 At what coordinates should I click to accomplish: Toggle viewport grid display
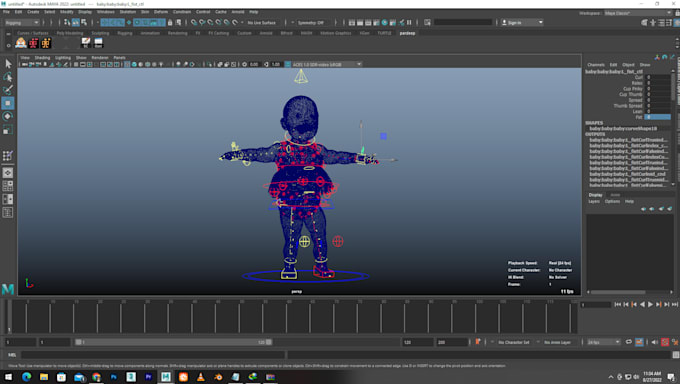(76, 64)
